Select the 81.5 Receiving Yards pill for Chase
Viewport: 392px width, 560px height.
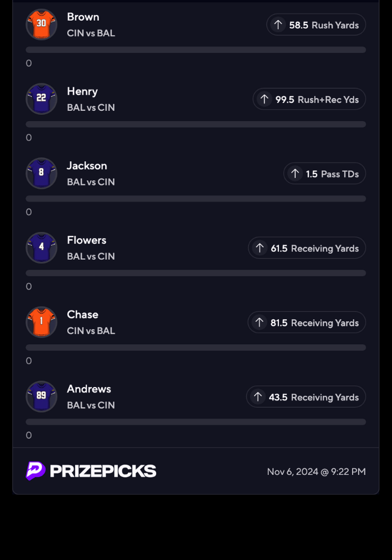(307, 323)
